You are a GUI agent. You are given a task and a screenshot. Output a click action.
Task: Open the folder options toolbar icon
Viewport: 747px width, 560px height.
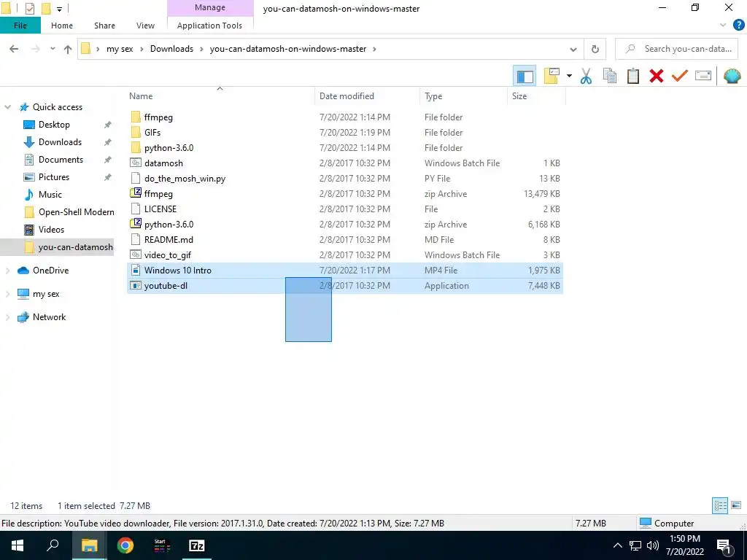click(x=551, y=76)
